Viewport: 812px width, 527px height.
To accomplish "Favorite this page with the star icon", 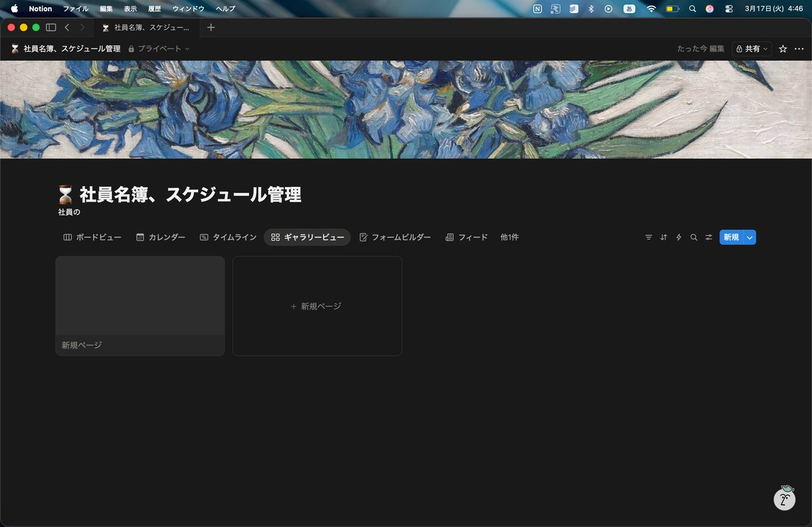I will (783, 49).
